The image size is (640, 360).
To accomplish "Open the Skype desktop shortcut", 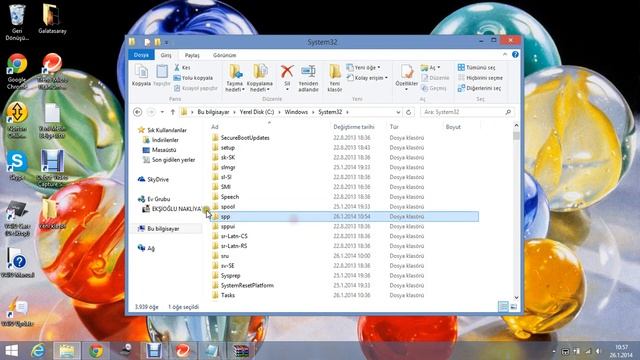I will (x=17, y=165).
